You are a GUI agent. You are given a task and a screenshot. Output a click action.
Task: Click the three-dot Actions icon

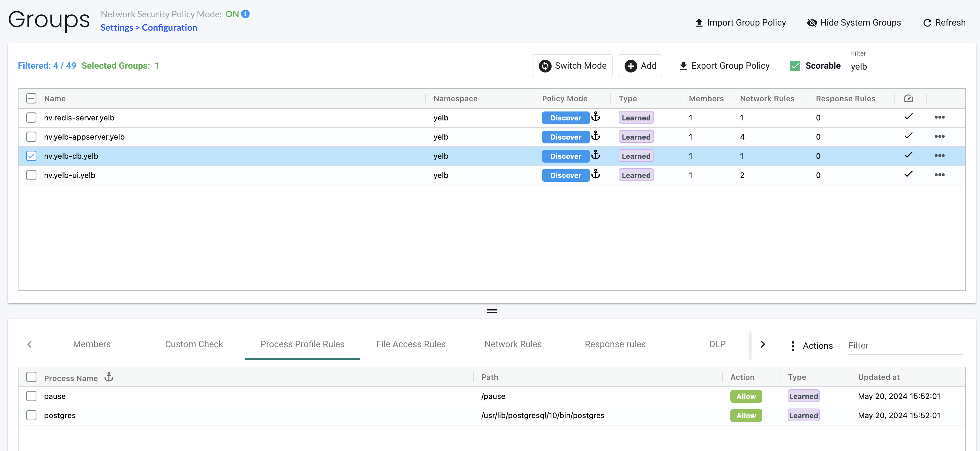[793, 346]
